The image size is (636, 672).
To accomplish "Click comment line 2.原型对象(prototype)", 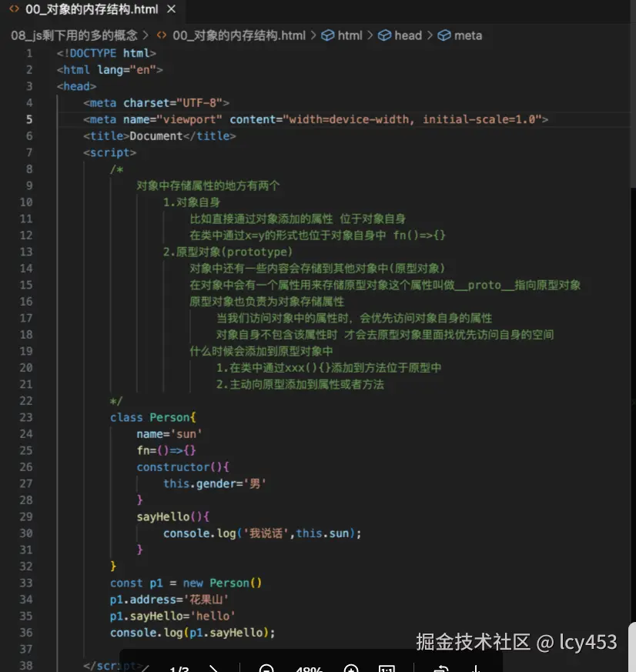I will (x=228, y=252).
